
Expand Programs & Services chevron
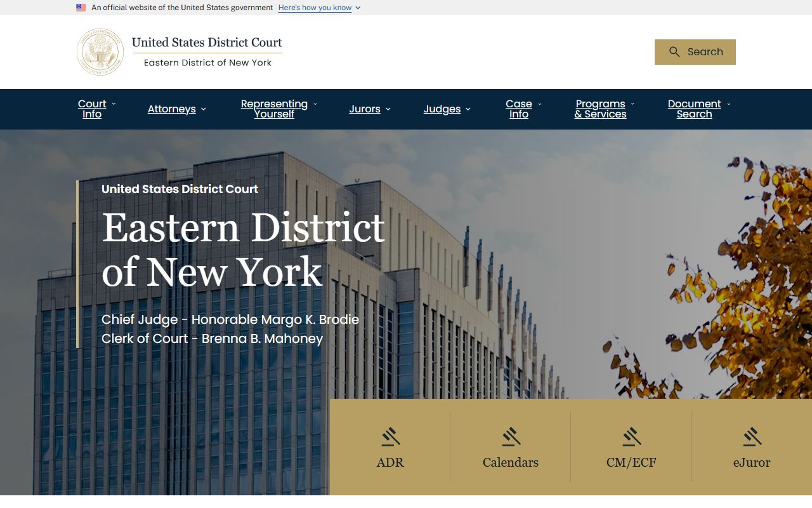632,104
